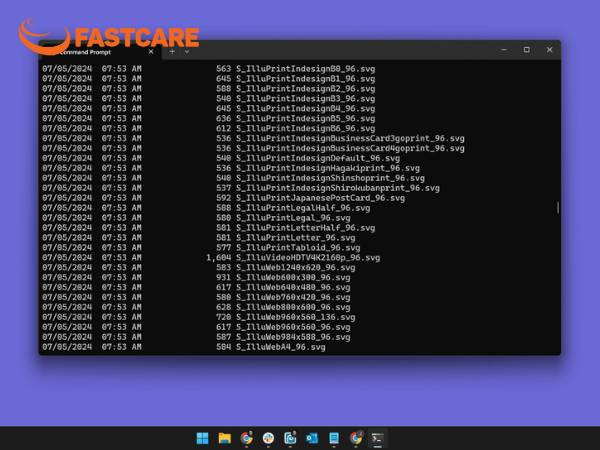Click S_IlluWeb760x420_96.svg file name
600x450 pixels.
(293, 298)
